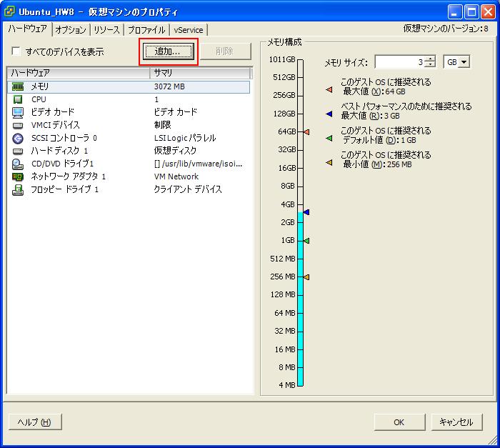Switch to the vService tab
This screenshot has height=448, width=500.
tap(189, 30)
